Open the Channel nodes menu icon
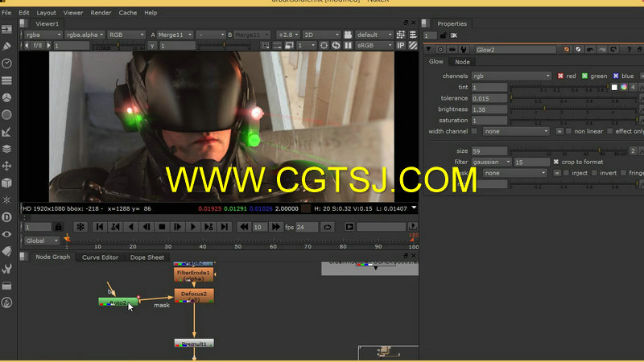644x362 pixels. [x=6, y=80]
